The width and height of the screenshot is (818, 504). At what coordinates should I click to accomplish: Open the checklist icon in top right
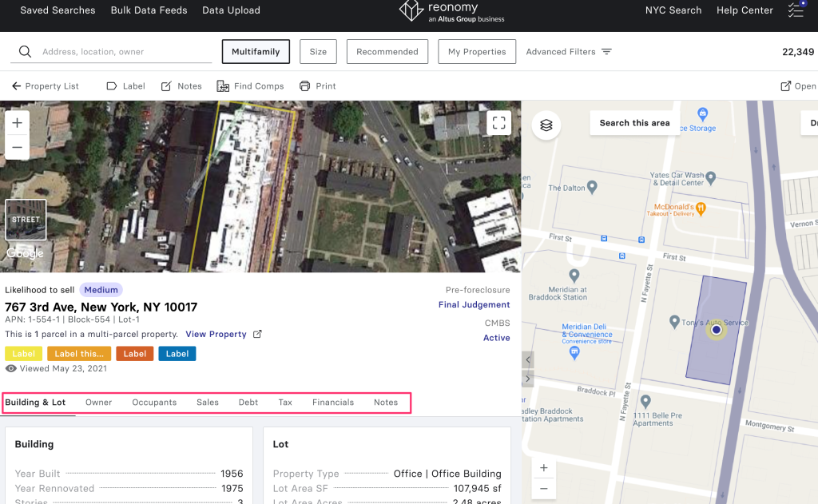click(796, 10)
